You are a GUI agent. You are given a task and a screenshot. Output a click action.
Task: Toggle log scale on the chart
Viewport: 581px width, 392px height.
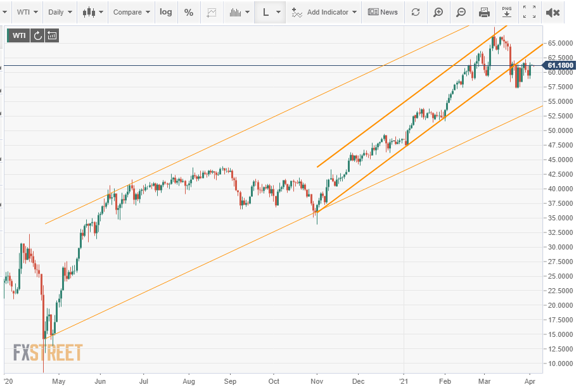[165, 12]
